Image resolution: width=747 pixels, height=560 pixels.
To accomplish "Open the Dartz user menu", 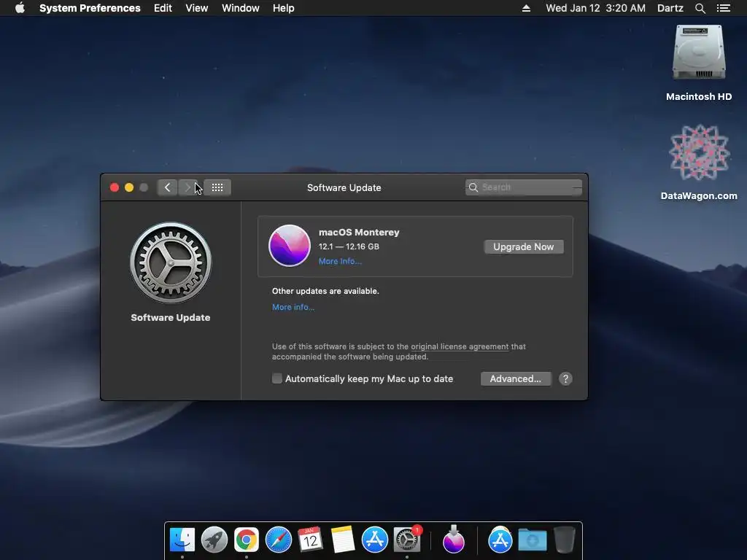I will [670, 8].
